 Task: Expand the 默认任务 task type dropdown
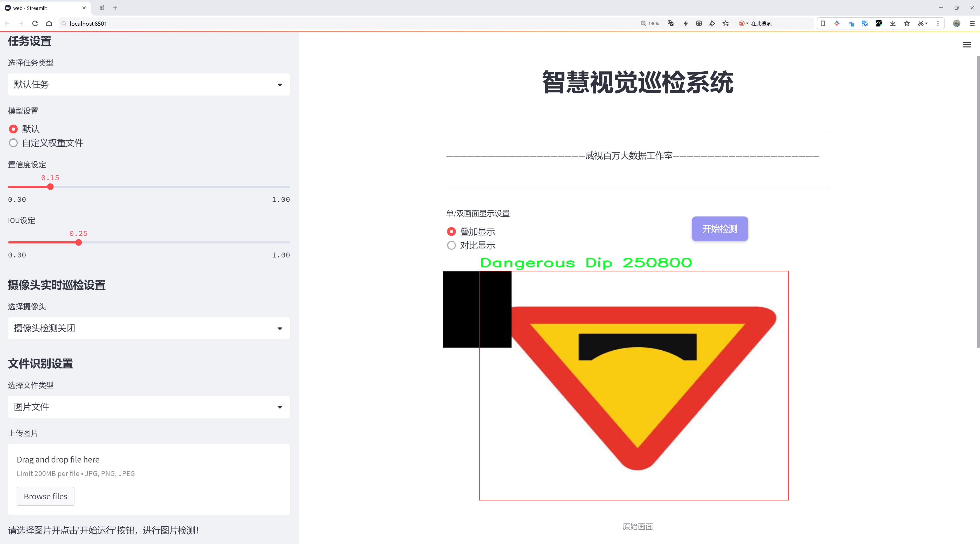[149, 84]
